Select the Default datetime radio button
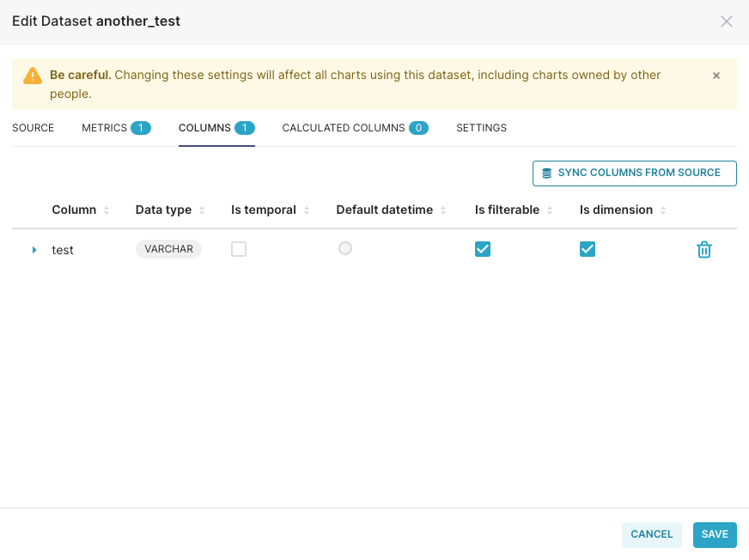 click(345, 249)
